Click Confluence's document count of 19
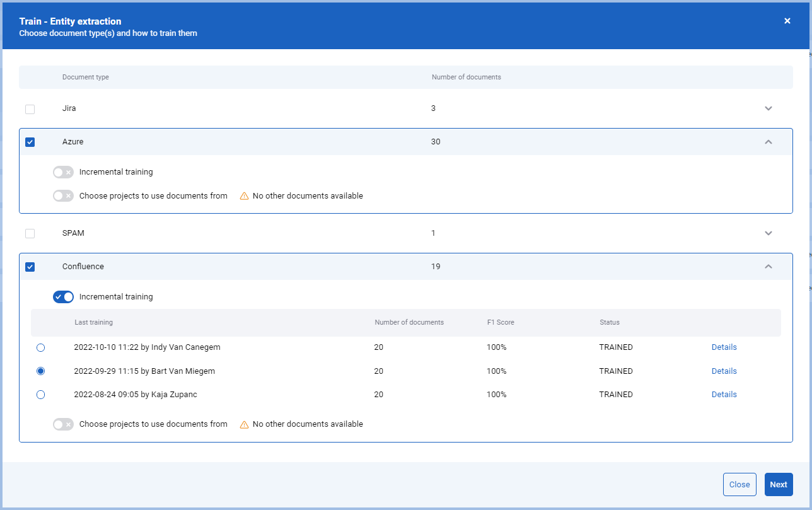This screenshot has height=510, width=812. pos(436,267)
